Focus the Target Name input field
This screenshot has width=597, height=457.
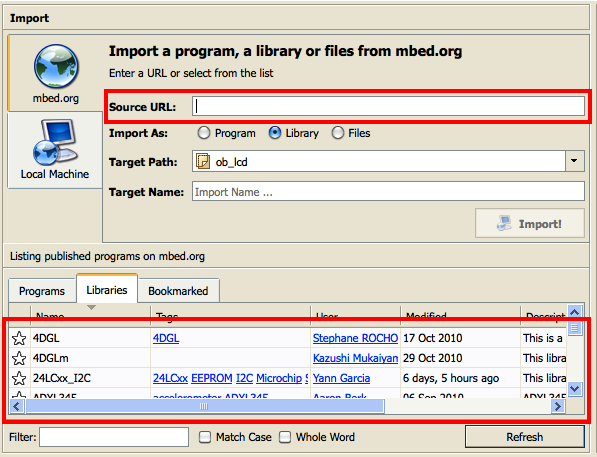tap(388, 192)
